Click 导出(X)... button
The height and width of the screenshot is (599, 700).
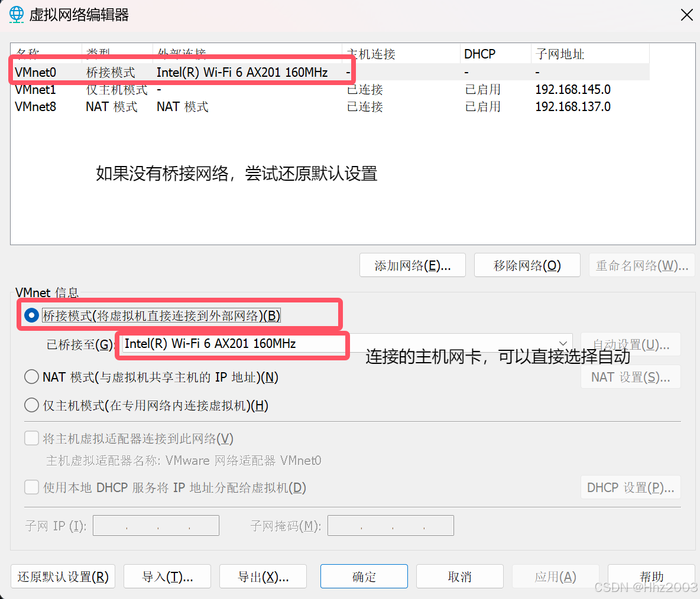[x=263, y=576]
